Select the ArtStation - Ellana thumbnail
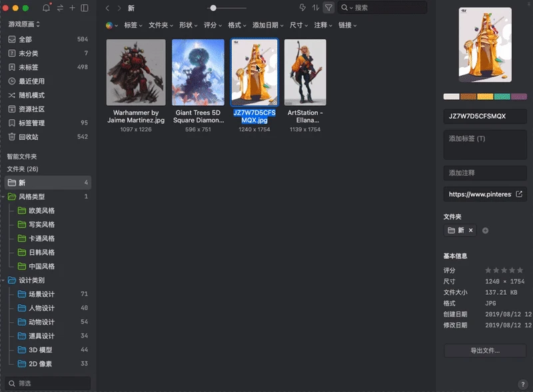The image size is (533, 392). coord(305,73)
